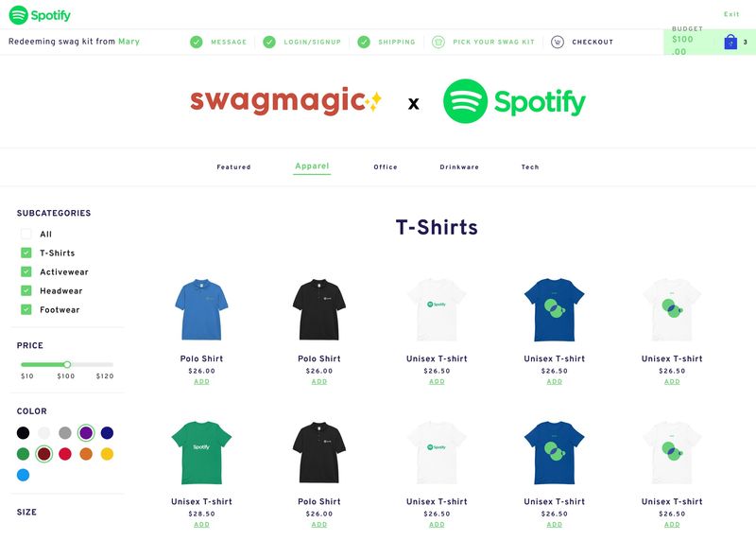This screenshot has height=558, width=756.
Task: Click the price range slider handle
Action: [x=67, y=364]
